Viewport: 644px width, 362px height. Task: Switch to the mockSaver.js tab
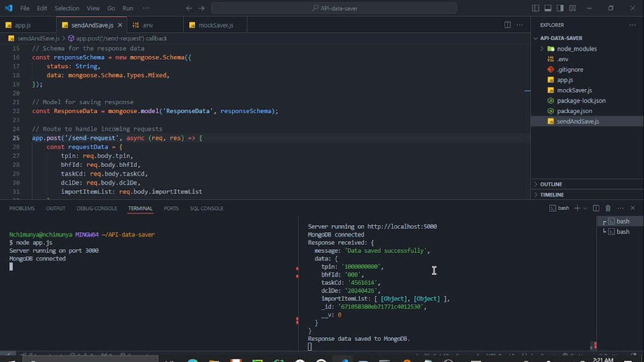pos(216,25)
